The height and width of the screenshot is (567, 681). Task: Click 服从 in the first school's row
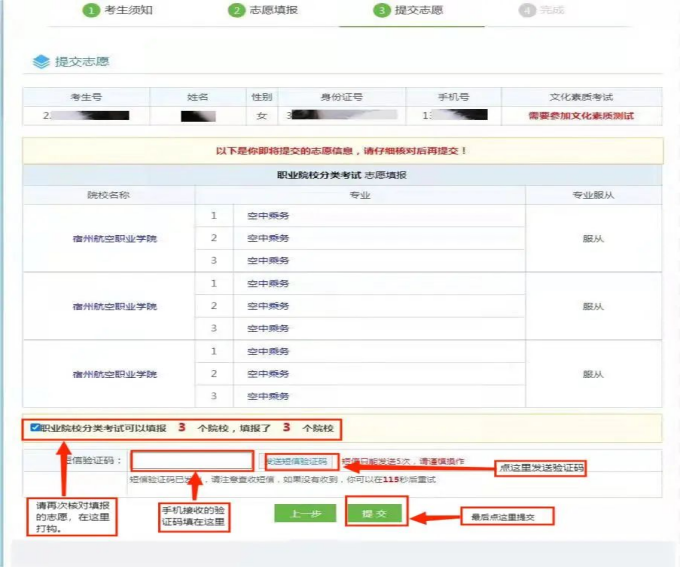(x=594, y=239)
